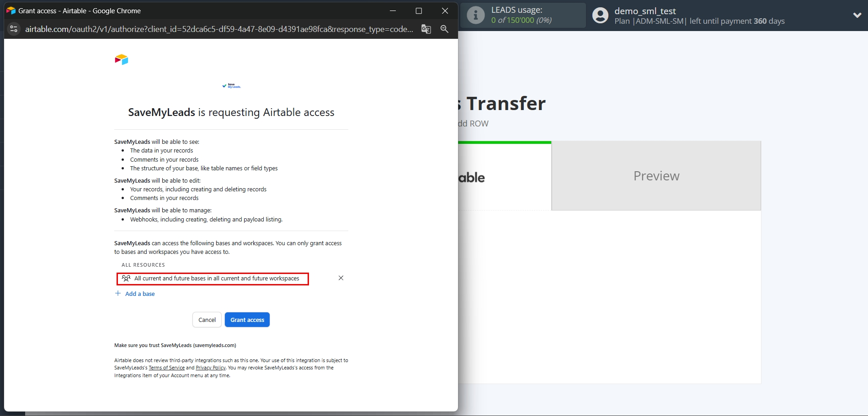Image resolution: width=868 pixels, height=416 pixels.
Task: Click the zoom magnifier icon in address bar
Action: (x=444, y=29)
